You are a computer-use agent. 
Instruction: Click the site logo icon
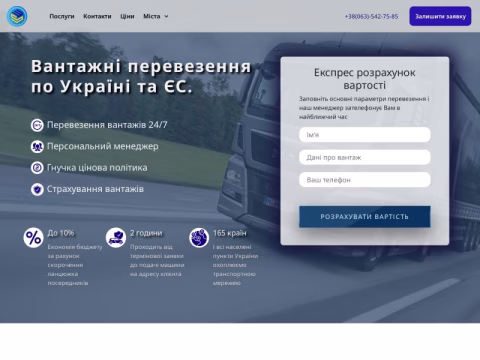point(17,16)
